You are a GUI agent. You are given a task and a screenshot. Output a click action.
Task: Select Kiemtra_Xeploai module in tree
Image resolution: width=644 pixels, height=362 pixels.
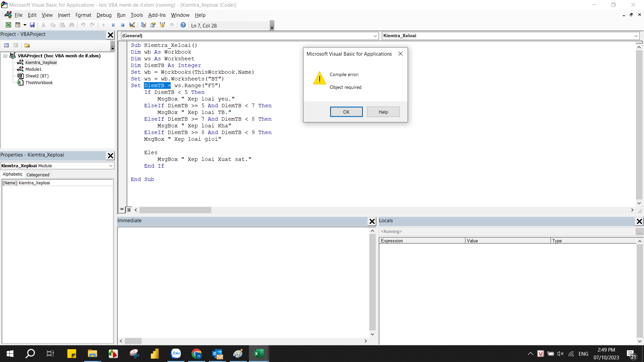click(x=41, y=62)
